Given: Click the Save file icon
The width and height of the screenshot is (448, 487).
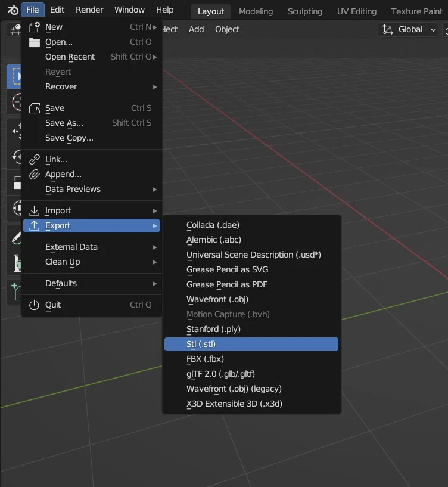Looking at the screenshot, I should pyautogui.click(x=34, y=108).
